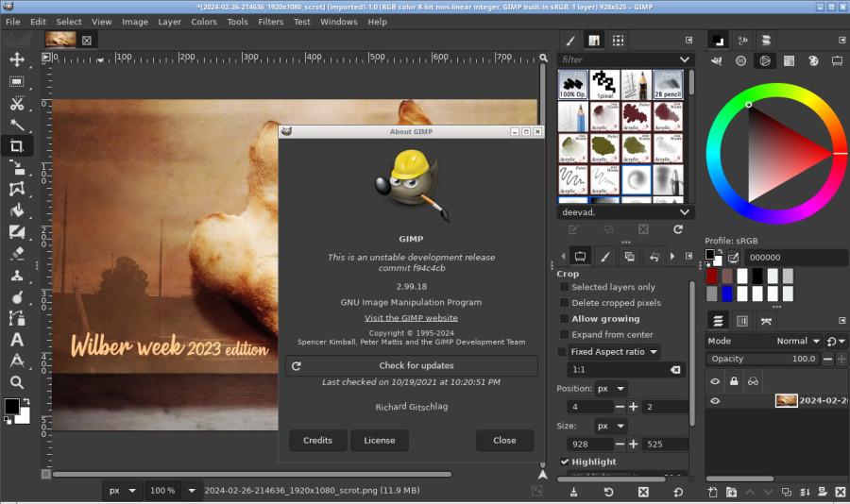The width and height of the screenshot is (850, 504).
Task: Uncheck the Highlight checkbox
Action: (x=564, y=462)
